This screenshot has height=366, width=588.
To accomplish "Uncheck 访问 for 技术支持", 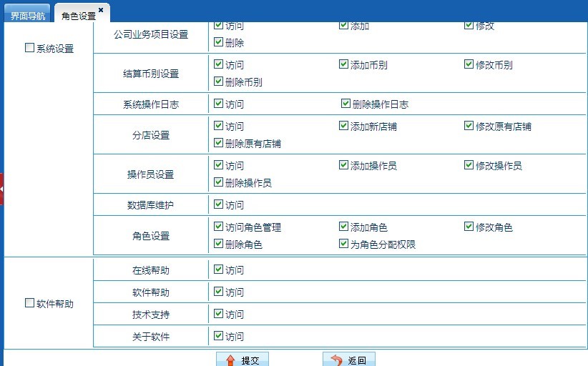I will [218, 314].
